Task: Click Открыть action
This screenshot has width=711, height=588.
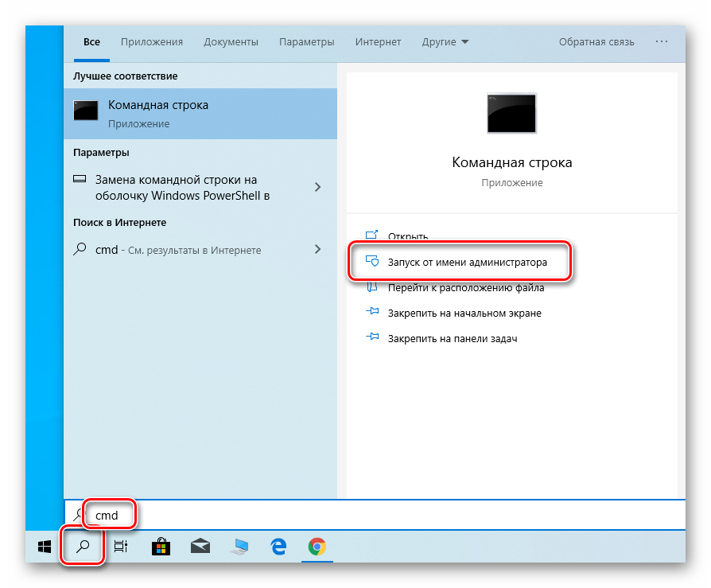Action: tap(408, 236)
